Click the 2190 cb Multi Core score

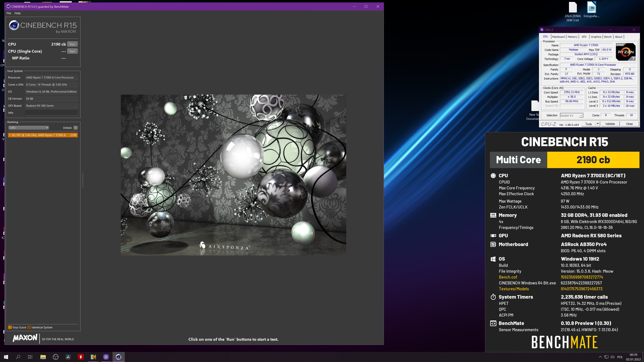[593, 160]
